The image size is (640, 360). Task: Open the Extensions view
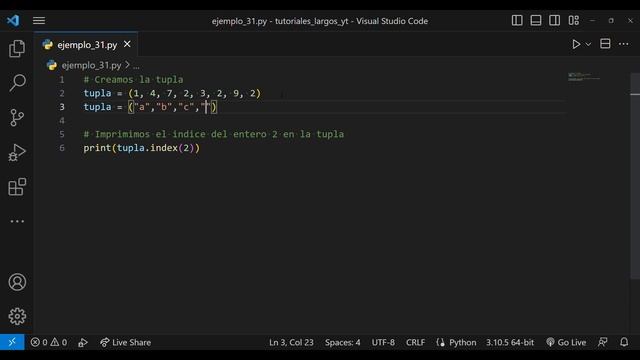tap(17, 187)
